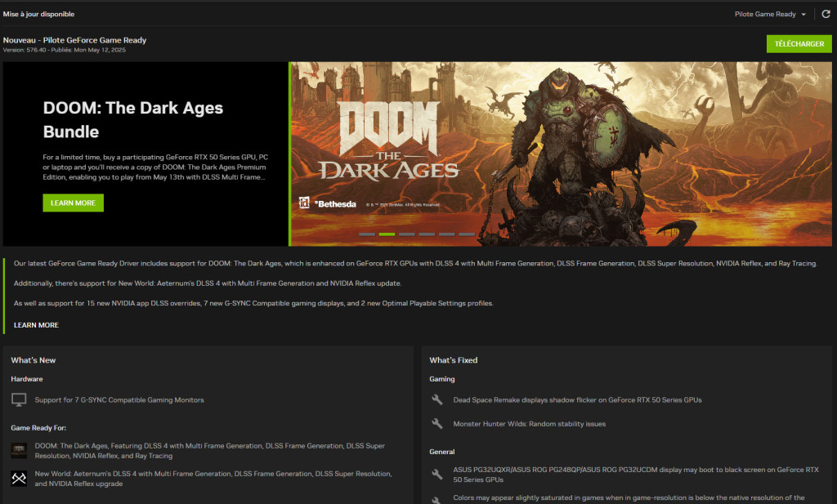Click the ASUS PG32UQXR black screen fix text
837x504 pixels.
tap(636, 475)
